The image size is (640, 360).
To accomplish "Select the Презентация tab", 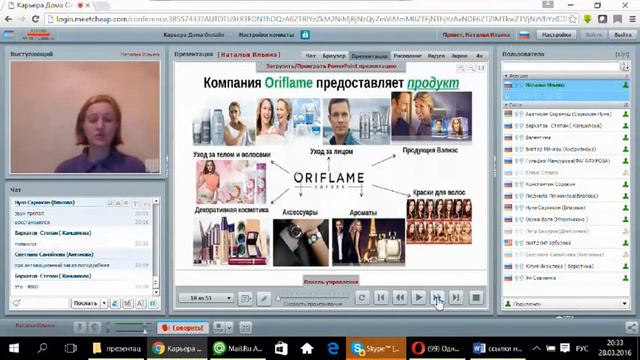I will [369, 56].
